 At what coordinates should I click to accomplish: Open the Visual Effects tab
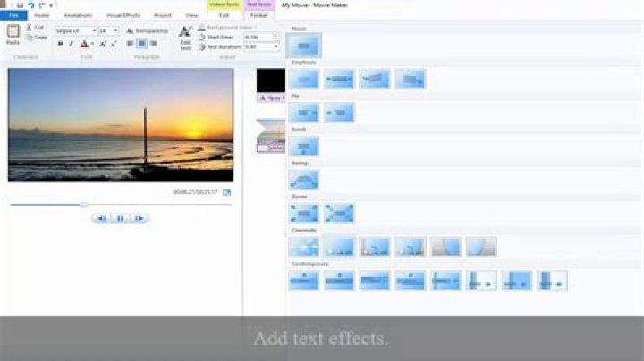[123, 15]
